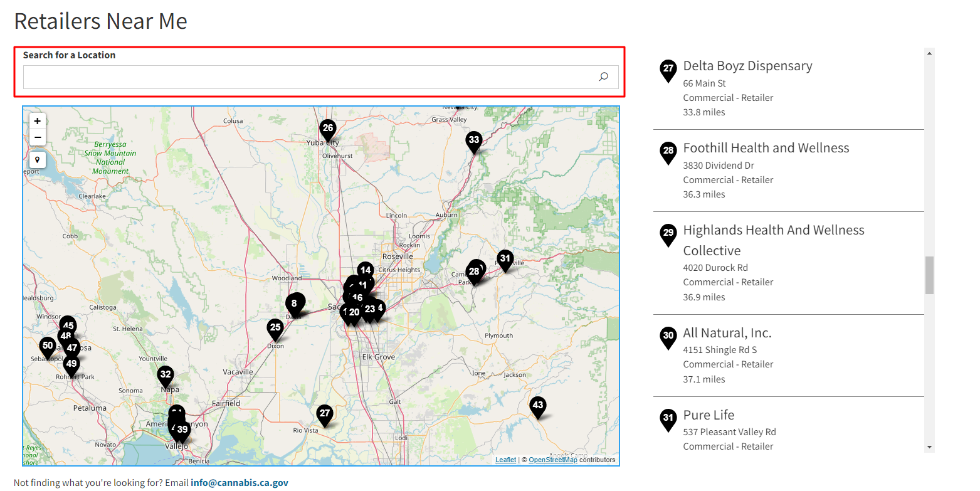Click the results list scrollbar up arrow
The image size is (980, 491).
click(930, 53)
